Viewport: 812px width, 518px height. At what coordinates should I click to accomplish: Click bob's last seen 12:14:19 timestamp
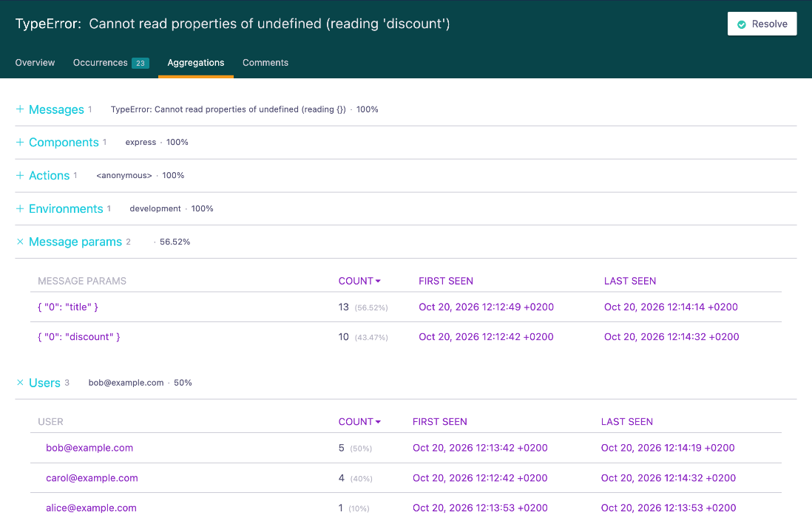point(668,448)
